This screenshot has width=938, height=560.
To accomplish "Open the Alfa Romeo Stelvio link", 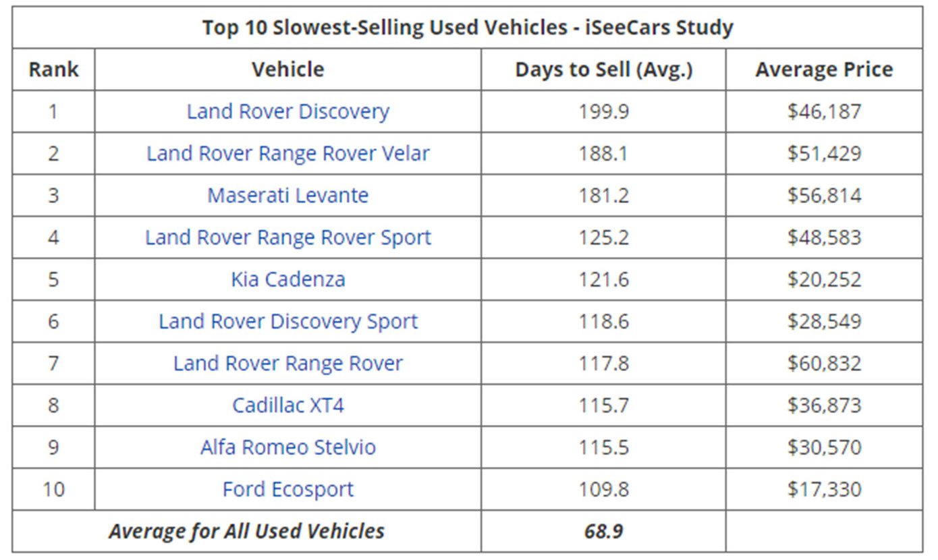I will click(x=288, y=447).
